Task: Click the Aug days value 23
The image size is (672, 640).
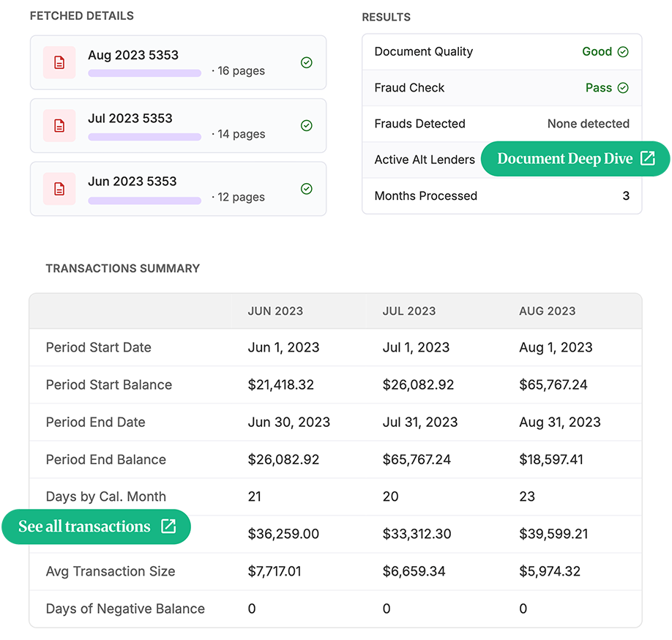Action: click(x=527, y=496)
